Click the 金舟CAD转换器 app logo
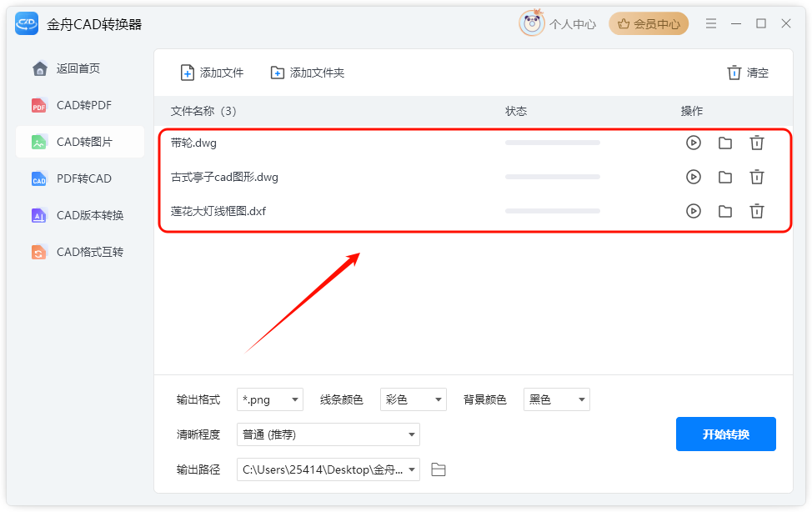Screen dimensions: 812x512 pyautogui.click(x=27, y=23)
